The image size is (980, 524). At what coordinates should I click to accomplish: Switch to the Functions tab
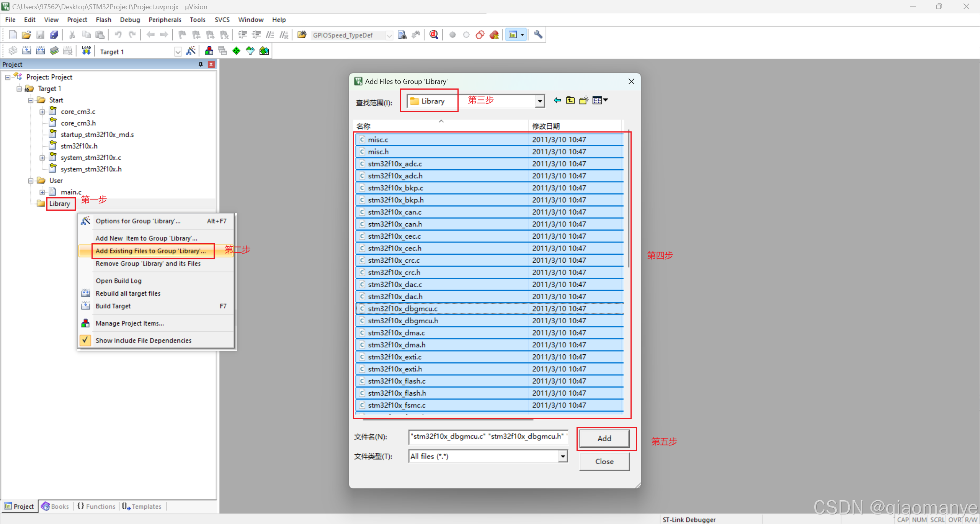[x=96, y=506]
